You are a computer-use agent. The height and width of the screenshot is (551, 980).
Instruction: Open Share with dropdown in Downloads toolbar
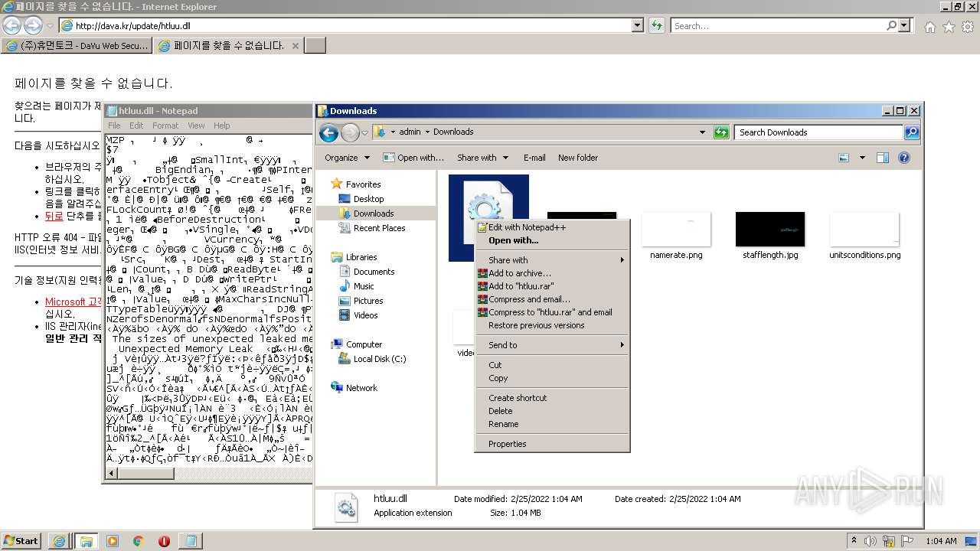[x=482, y=158]
